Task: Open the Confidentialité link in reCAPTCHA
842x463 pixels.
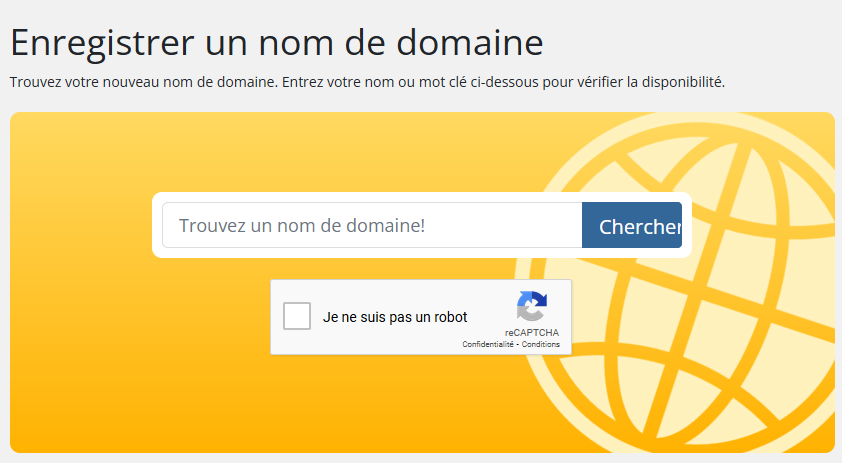Action: (x=488, y=344)
